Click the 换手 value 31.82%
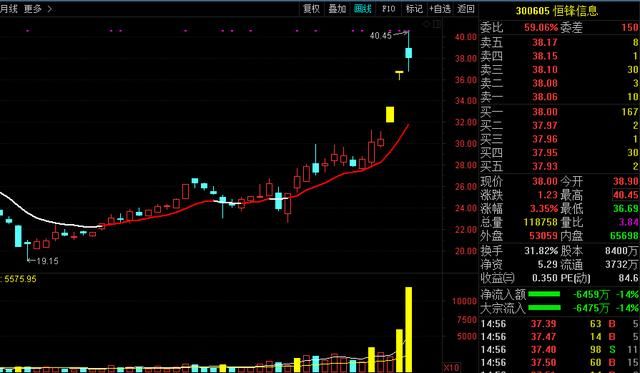 541,251
